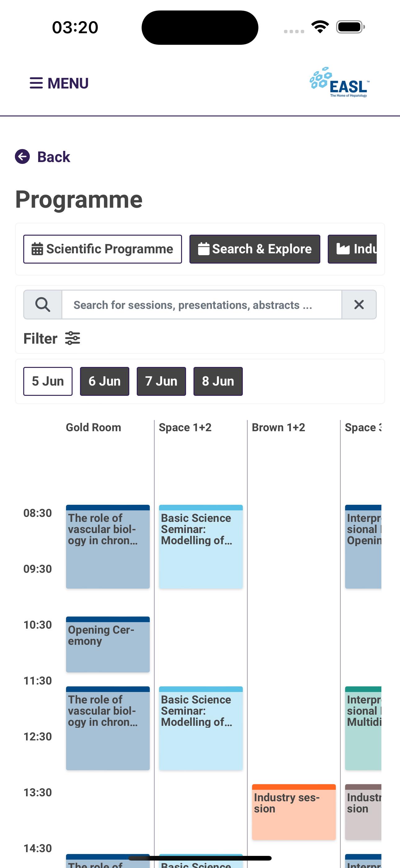Image resolution: width=400 pixels, height=868 pixels.
Task: Switch to the 7 Jun date
Action: [x=161, y=381]
